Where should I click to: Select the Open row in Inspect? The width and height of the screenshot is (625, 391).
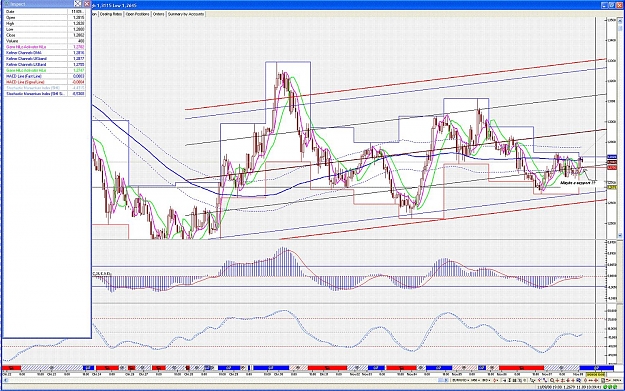pyautogui.click(x=45, y=18)
